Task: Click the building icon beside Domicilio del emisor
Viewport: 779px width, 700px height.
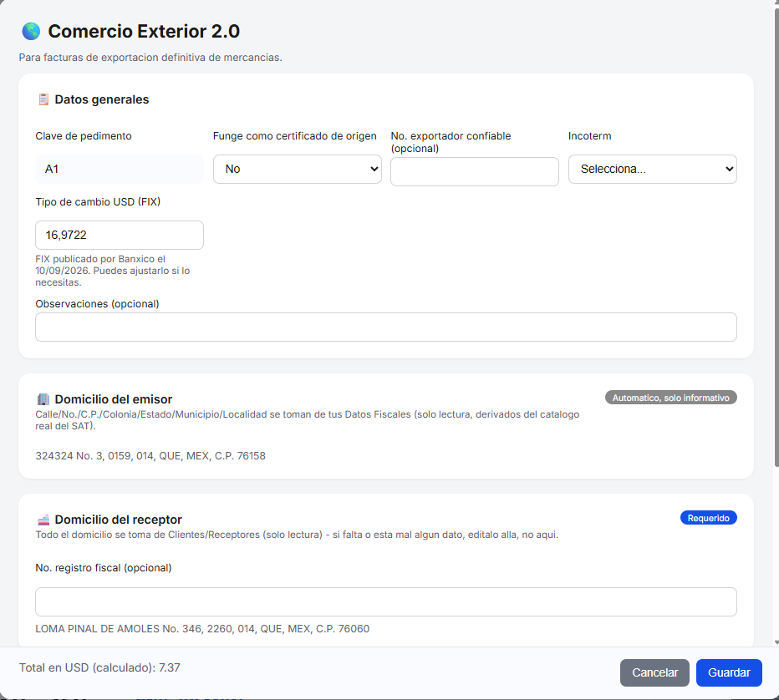Action: 43,399
